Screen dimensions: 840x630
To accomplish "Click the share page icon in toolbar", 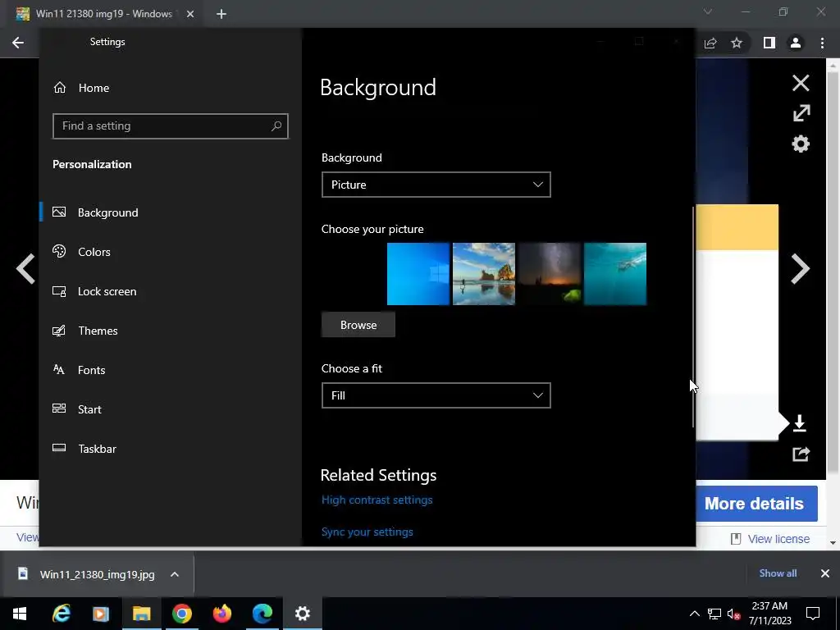I will tap(710, 43).
